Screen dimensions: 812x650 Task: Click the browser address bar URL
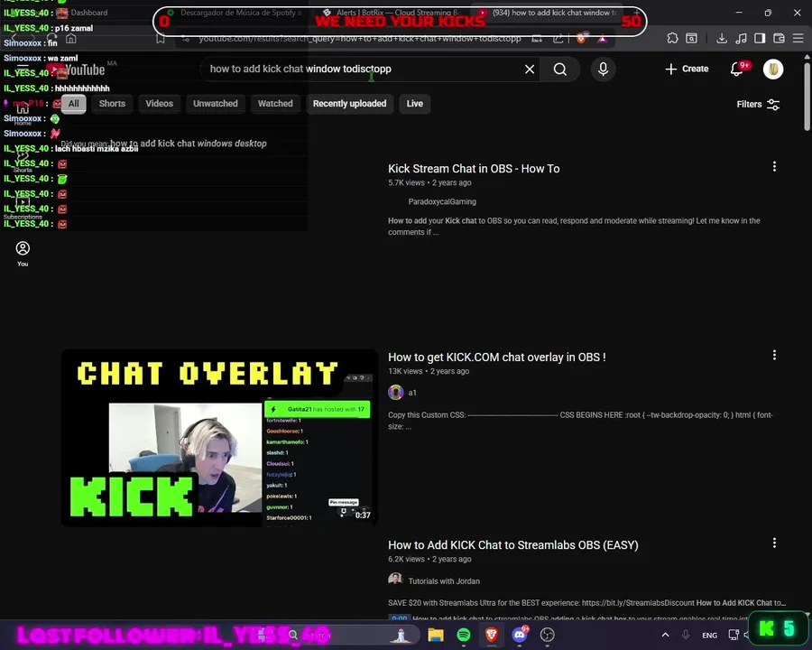[x=359, y=38]
